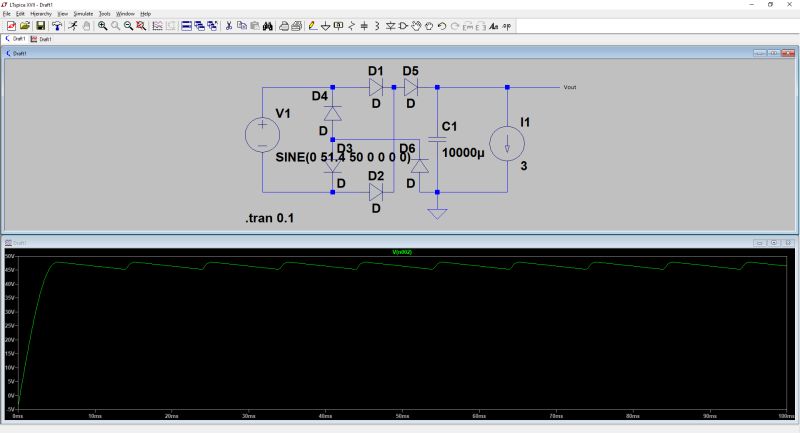800x433 pixels.
Task: Open the Window menu
Action: (125, 14)
